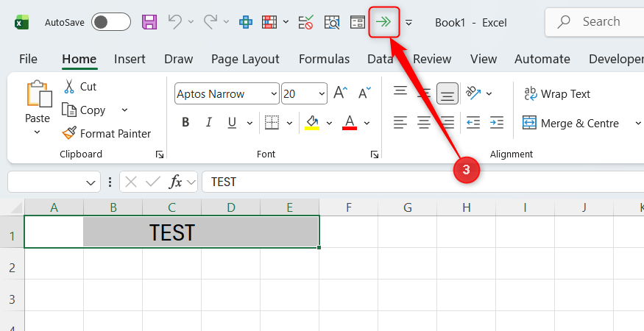Open the Clipboard group dialog launcher
644x331 pixels.
coord(160,154)
